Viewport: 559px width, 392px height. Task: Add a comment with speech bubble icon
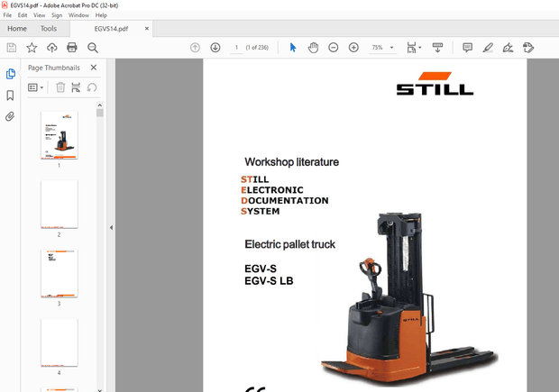(467, 48)
